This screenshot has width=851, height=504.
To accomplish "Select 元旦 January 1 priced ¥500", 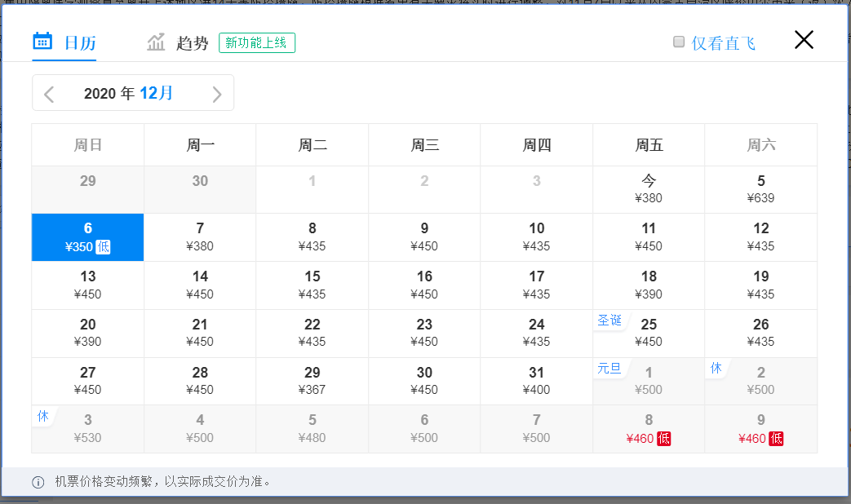I will 649,381.
